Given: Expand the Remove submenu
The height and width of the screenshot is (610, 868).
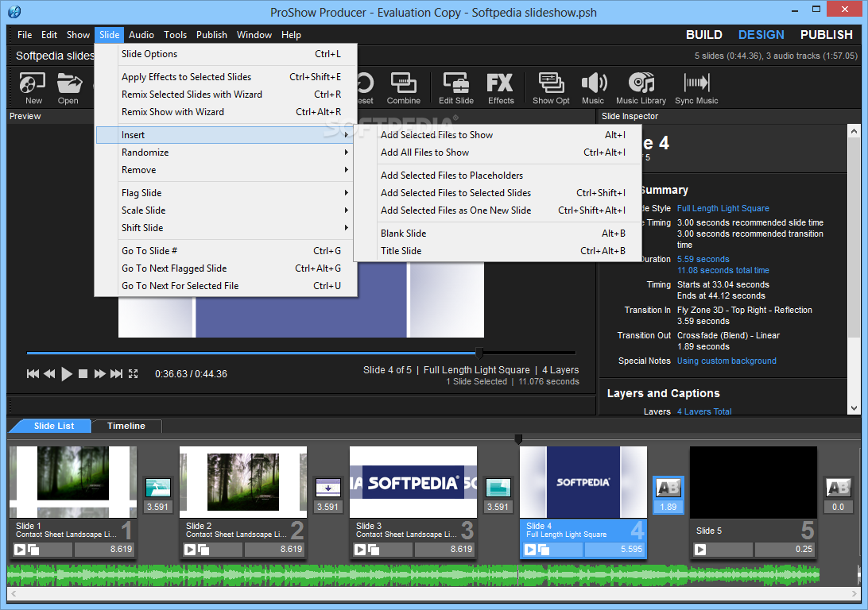Looking at the screenshot, I should click(226, 170).
